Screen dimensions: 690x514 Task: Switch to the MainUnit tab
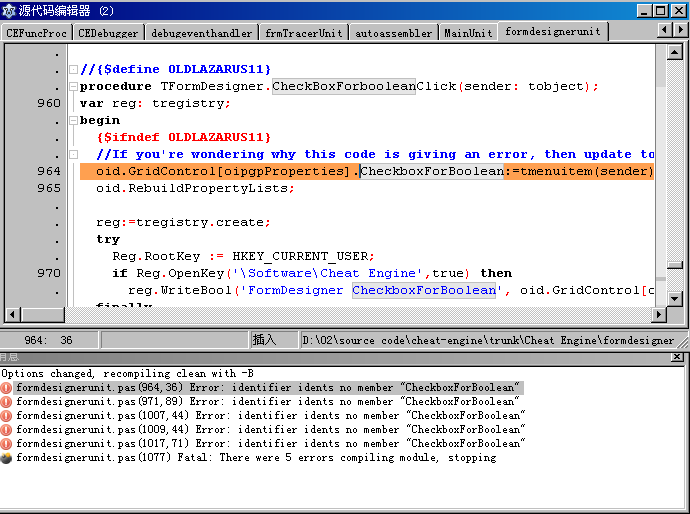coord(469,33)
